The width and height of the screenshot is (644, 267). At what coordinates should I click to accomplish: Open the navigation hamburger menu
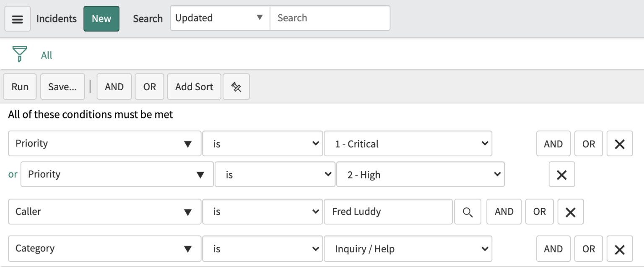point(17,18)
